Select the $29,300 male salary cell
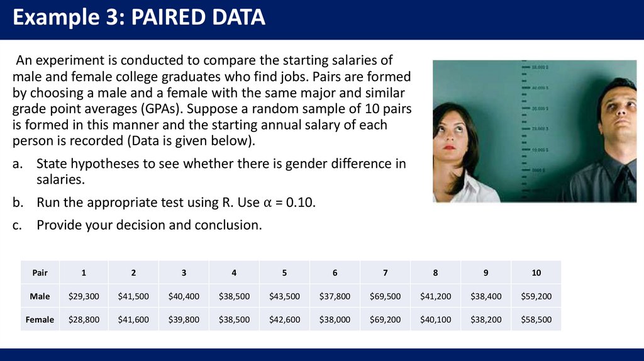The height and width of the screenshot is (361, 644). [x=84, y=296]
